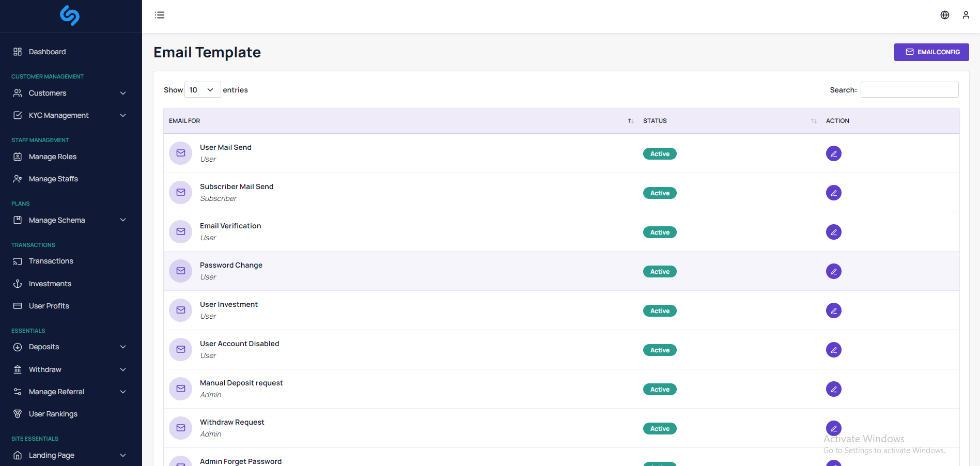The width and height of the screenshot is (980, 466).
Task: Sort table by Status column
Action: click(813, 121)
